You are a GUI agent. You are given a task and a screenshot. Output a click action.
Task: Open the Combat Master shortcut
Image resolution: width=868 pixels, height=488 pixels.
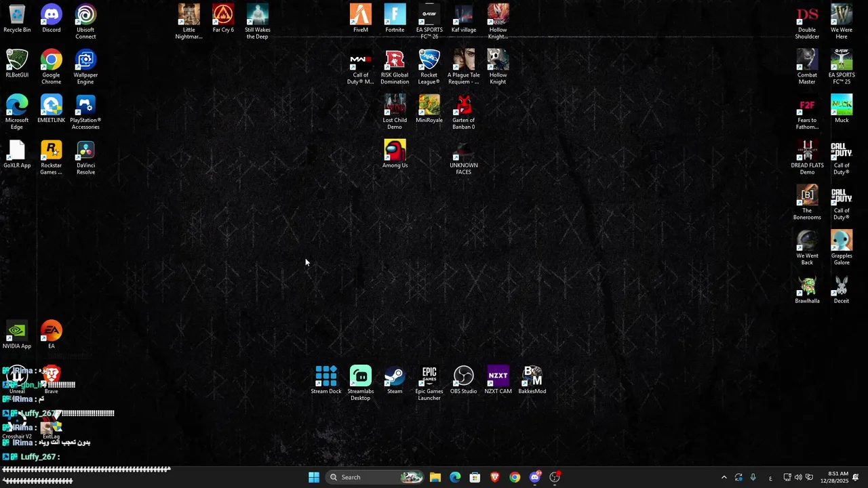[807, 67]
